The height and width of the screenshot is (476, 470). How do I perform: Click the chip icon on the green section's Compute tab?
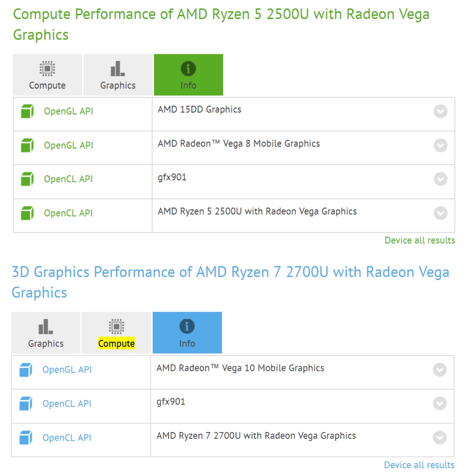click(x=47, y=68)
